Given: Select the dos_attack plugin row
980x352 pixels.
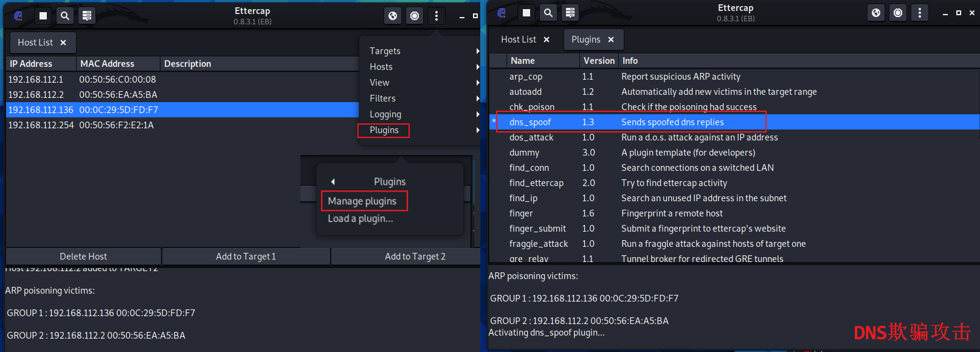Looking at the screenshot, I should [734, 137].
